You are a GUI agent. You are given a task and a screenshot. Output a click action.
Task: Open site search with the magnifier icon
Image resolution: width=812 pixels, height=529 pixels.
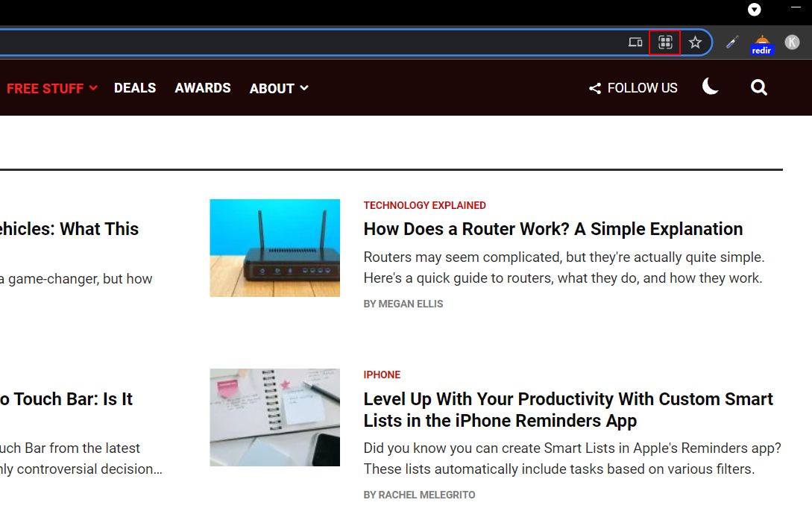(x=758, y=87)
